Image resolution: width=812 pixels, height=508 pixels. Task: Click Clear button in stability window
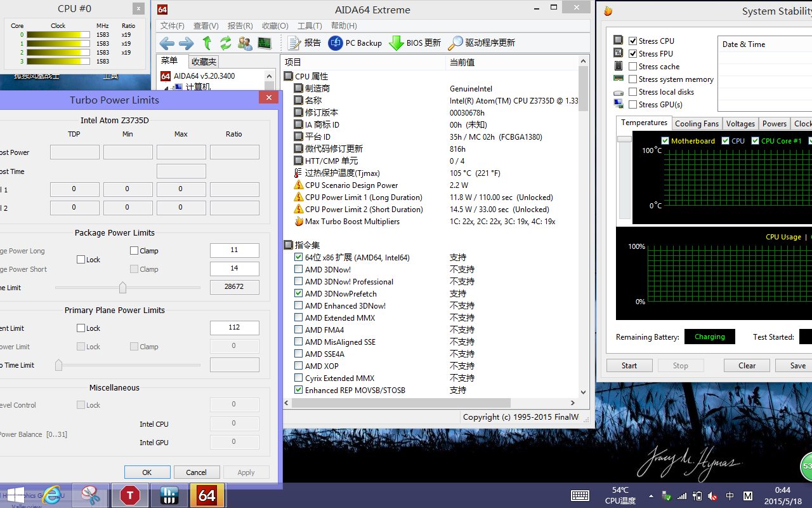tap(747, 366)
